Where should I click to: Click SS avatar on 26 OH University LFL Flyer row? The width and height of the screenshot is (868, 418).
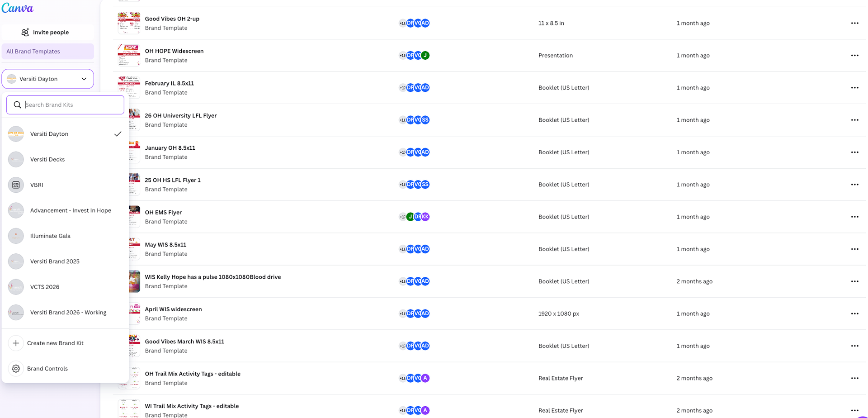[425, 120]
